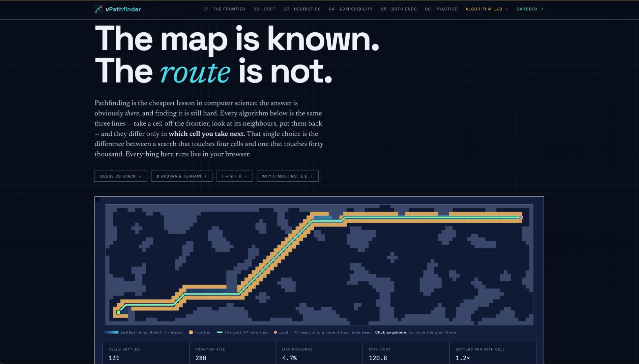Viewport: 639px width, 364px height.
Task: Go to 06 · Practice section
Action: coord(441,9)
